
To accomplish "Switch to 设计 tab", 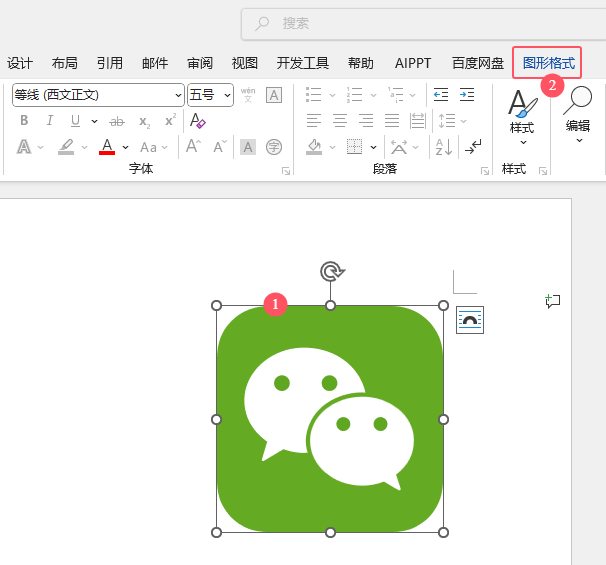I will (20, 63).
